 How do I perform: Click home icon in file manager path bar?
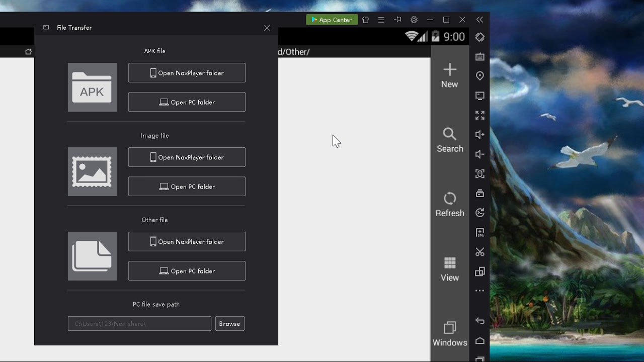(x=28, y=52)
